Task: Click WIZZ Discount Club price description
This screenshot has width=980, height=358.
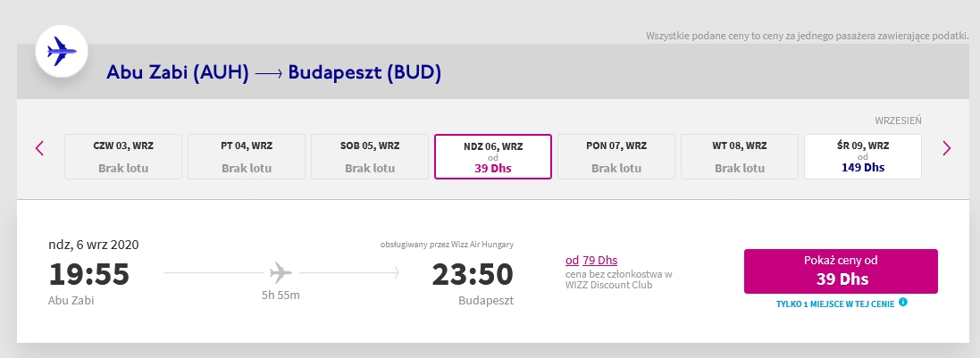Action: [x=618, y=279]
